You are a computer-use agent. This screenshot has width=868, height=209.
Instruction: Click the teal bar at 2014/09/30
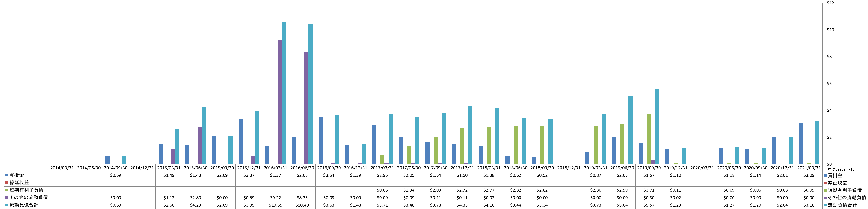pyautogui.click(x=124, y=160)
